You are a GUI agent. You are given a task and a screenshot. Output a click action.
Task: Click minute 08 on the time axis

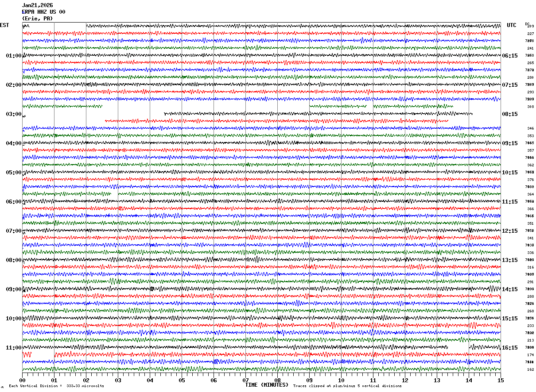tap(277, 380)
